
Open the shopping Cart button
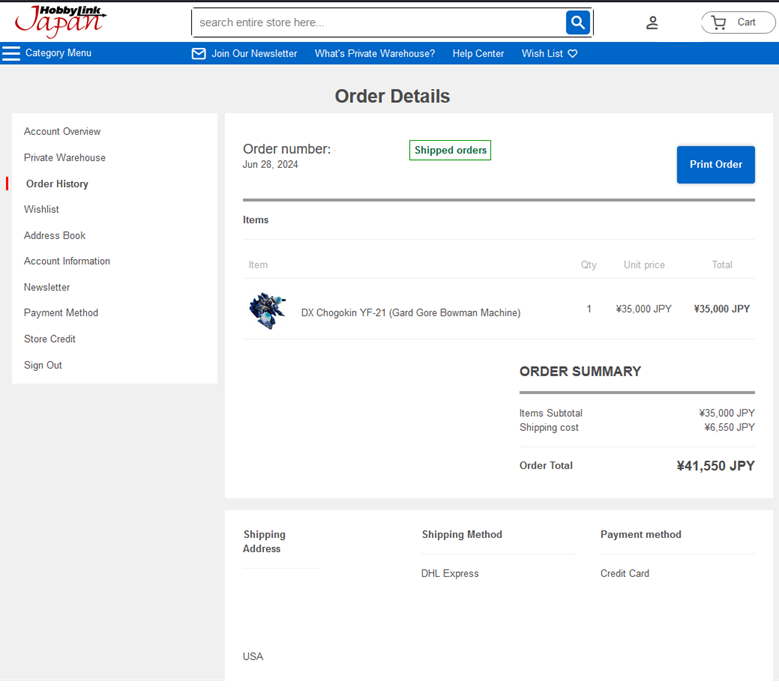click(738, 22)
